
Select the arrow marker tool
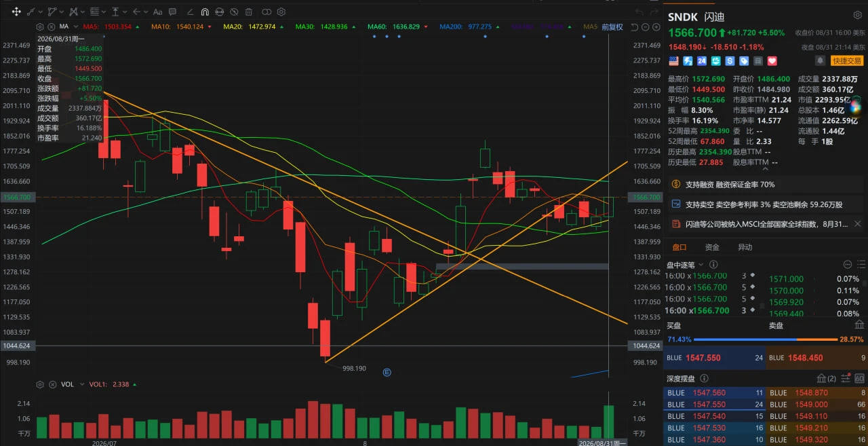click(x=136, y=12)
